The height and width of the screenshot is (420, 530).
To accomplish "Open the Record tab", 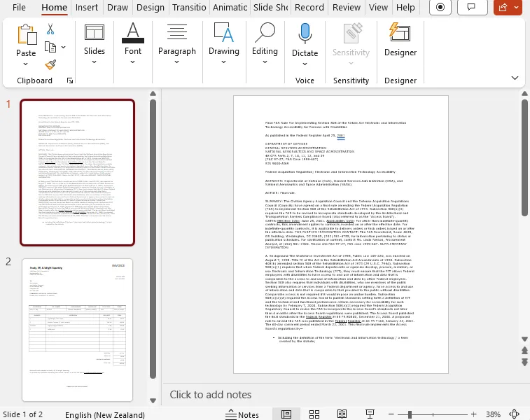I will (309, 8).
